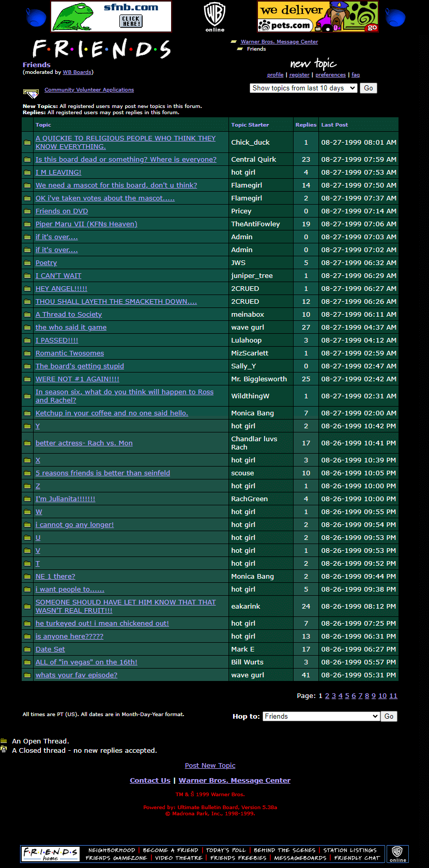The image size is (429, 868).
Task: Open topic 'THOU SHALL LAYETH THE SMACKETH DOWN....'
Action: pyautogui.click(x=116, y=302)
